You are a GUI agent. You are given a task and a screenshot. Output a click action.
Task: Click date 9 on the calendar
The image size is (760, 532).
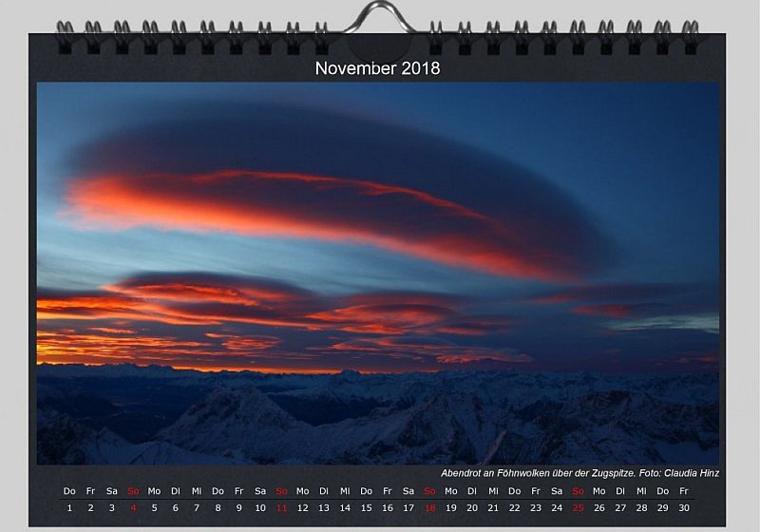click(x=239, y=507)
